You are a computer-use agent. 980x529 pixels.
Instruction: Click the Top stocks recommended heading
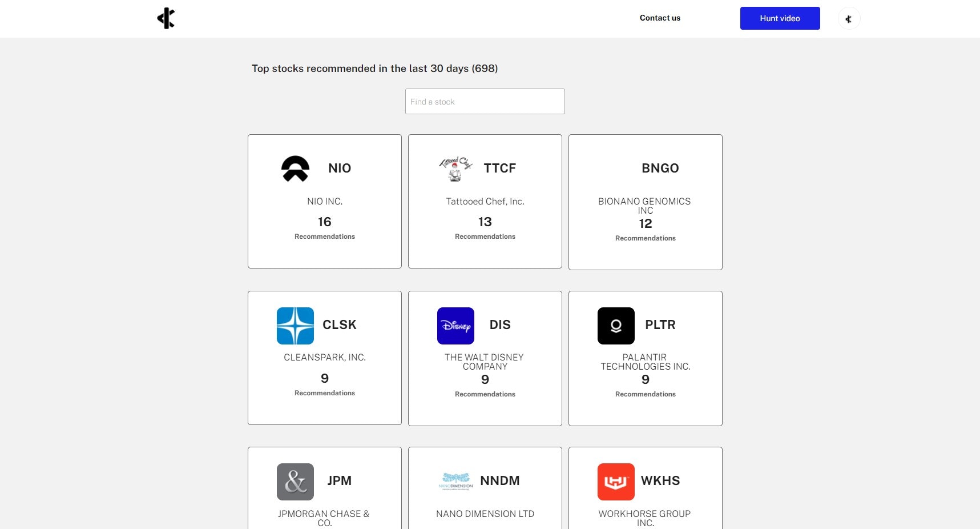[x=375, y=69]
